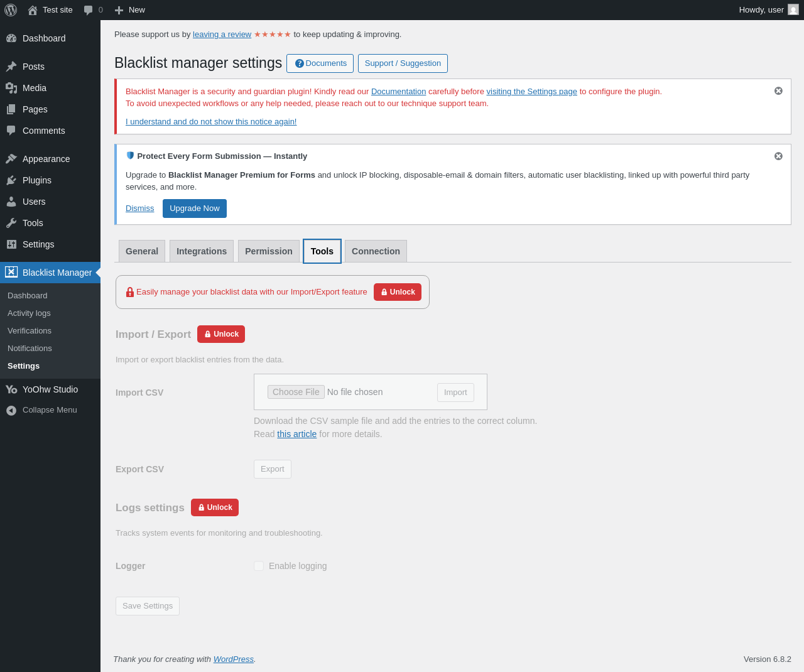Click the Blacklist Manager menu icon

[x=11, y=272]
